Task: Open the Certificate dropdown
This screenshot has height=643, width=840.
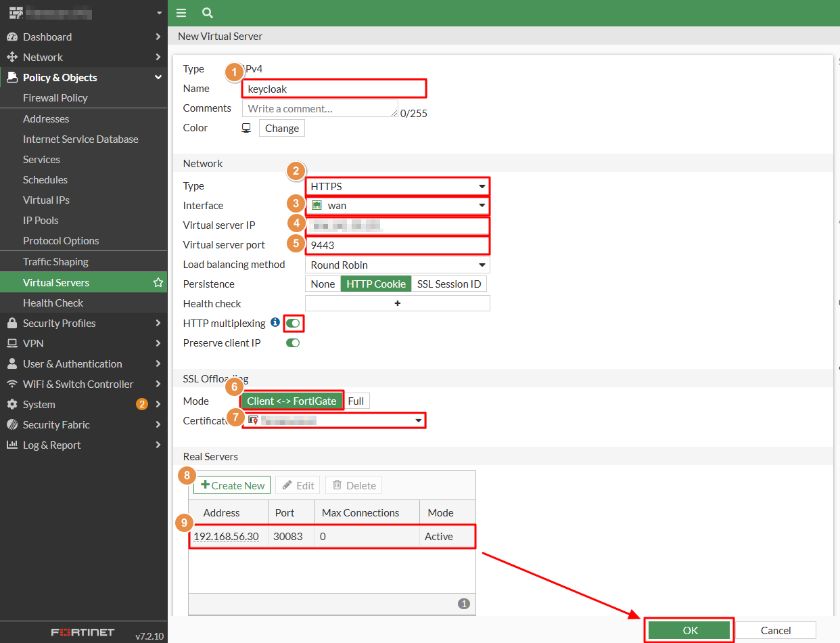Action: click(x=334, y=421)
